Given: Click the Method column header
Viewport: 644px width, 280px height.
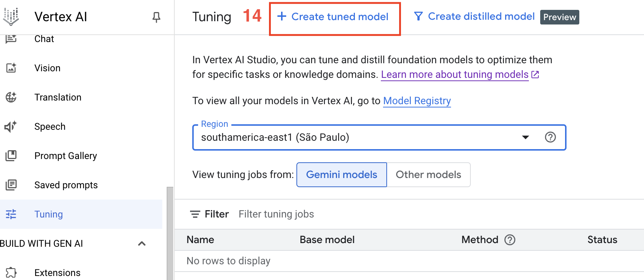Looking at the screenshot, I should [480, 240].
